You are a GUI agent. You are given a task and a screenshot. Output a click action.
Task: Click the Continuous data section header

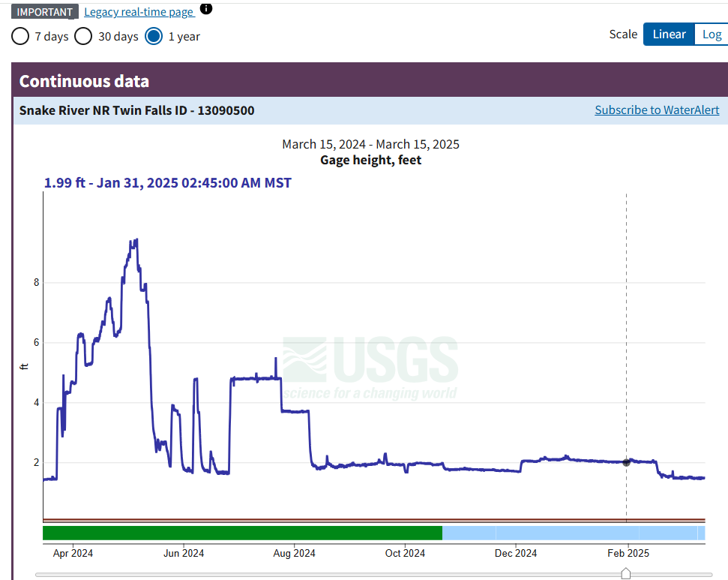pyautogui.click(x=84, y=81)
